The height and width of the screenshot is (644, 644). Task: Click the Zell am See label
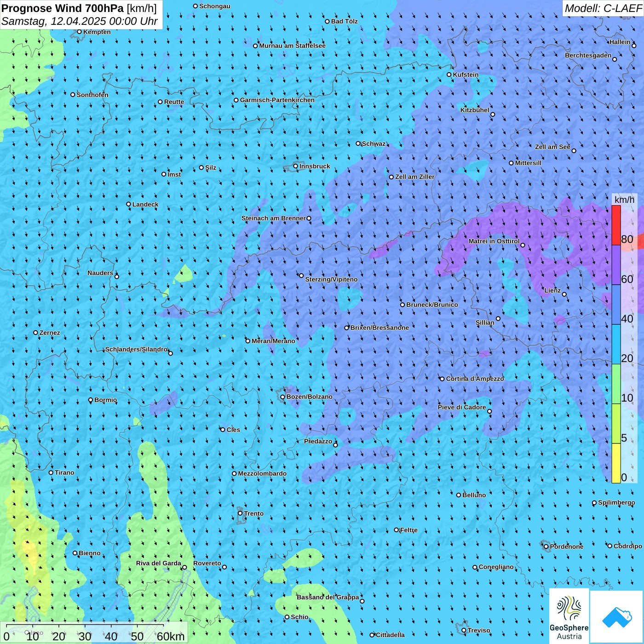point(552,147)
